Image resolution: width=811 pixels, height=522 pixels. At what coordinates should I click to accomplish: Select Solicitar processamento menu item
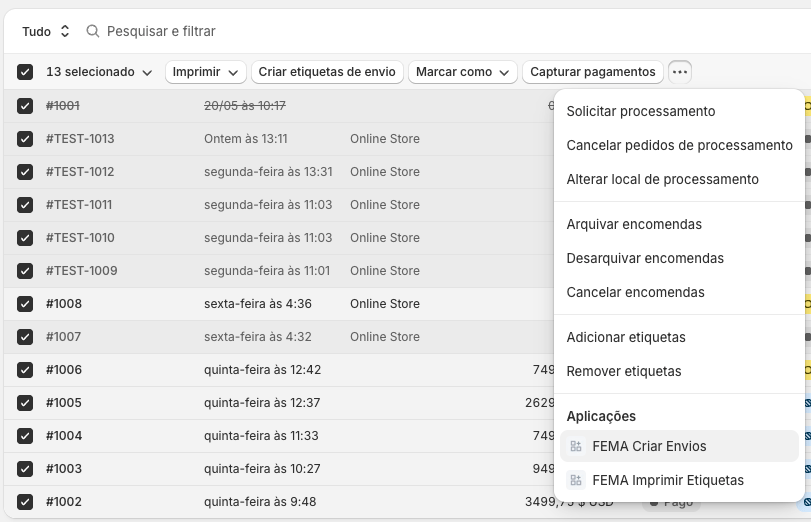pos(679,111)
